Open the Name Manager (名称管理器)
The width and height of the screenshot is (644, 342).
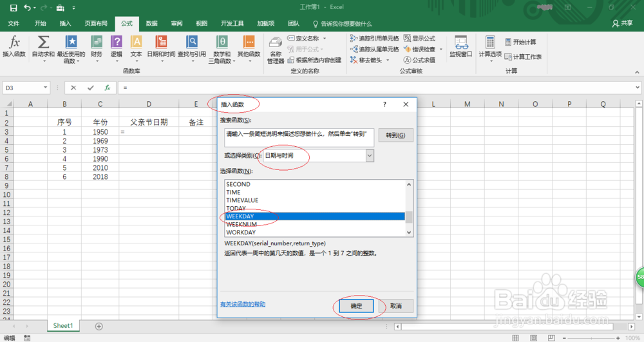[x=276, y=50]
